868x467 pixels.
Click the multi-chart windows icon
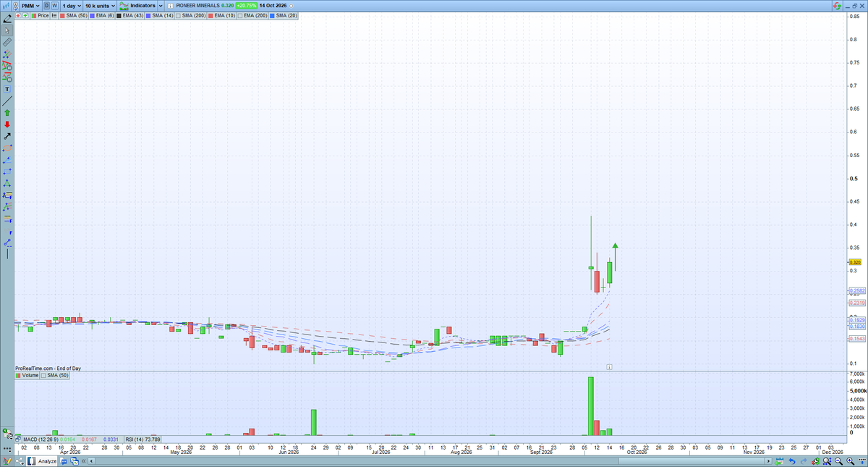pyautogui.click(x=75, y=461)
